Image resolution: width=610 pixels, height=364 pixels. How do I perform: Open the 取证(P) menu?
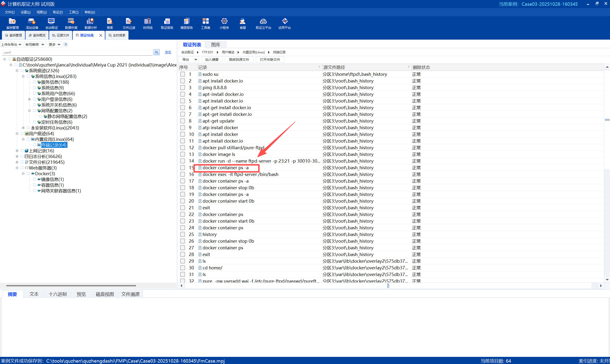[58, 12]
